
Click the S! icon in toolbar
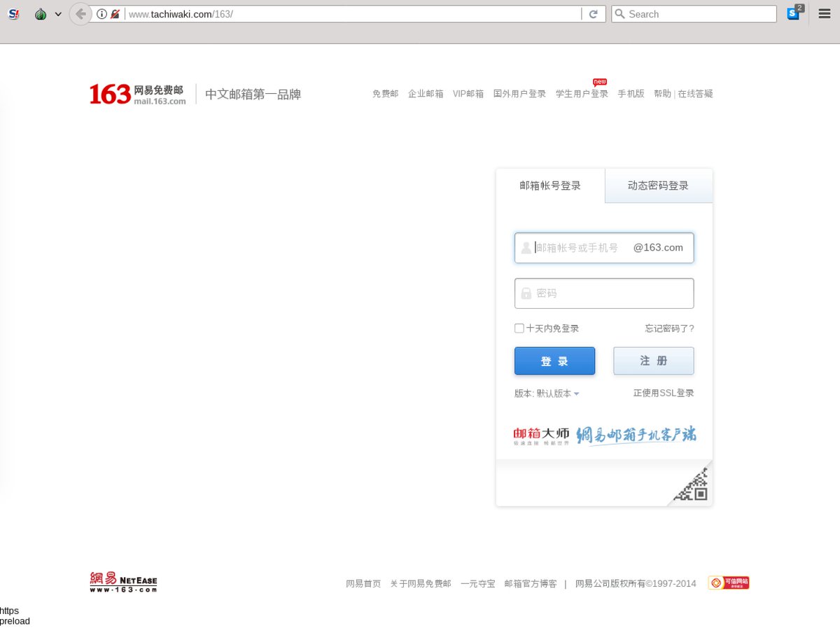pos(13,14)
